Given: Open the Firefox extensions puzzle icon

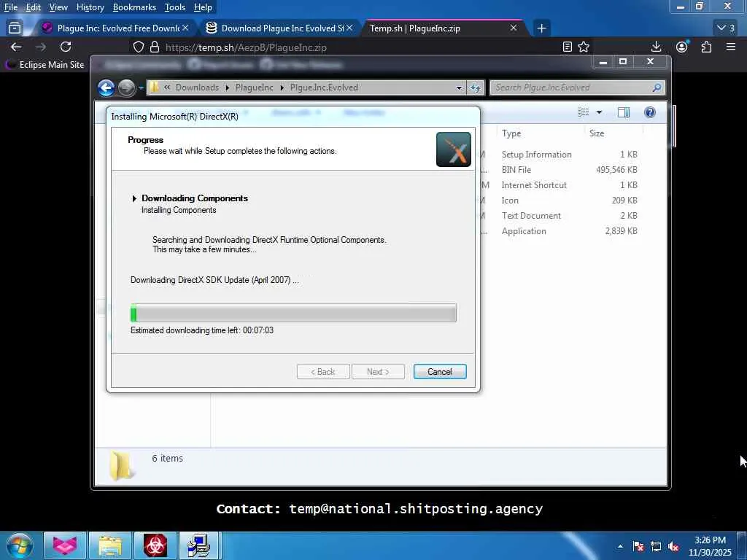Looking at the screenshot, I should click(x=706, y=47).
